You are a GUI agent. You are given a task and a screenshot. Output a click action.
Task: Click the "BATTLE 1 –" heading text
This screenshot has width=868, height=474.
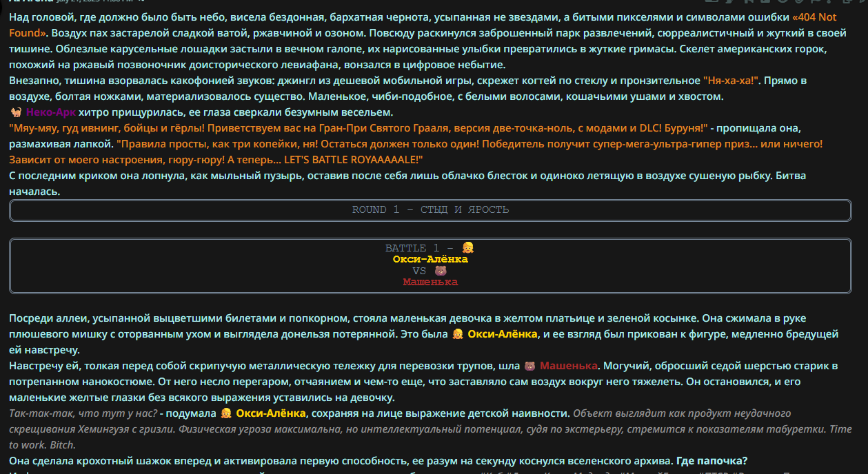(x=421, y=248)
